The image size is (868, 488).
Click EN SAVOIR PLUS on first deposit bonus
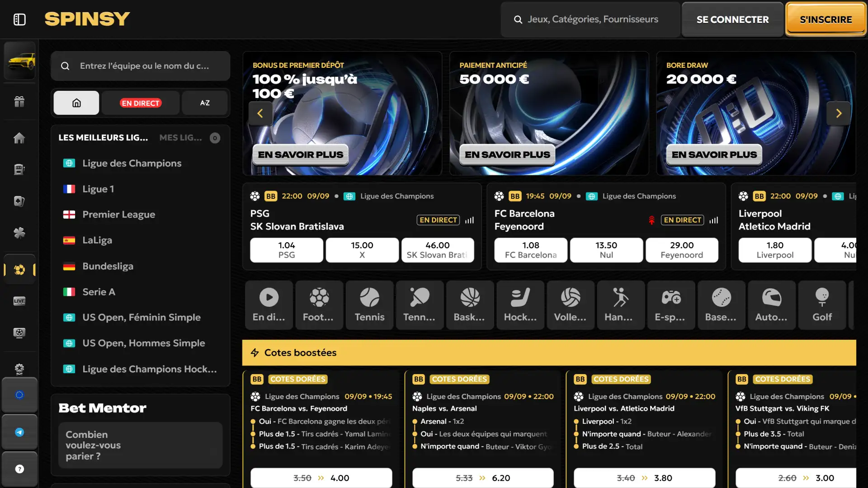tap(300, 155)
